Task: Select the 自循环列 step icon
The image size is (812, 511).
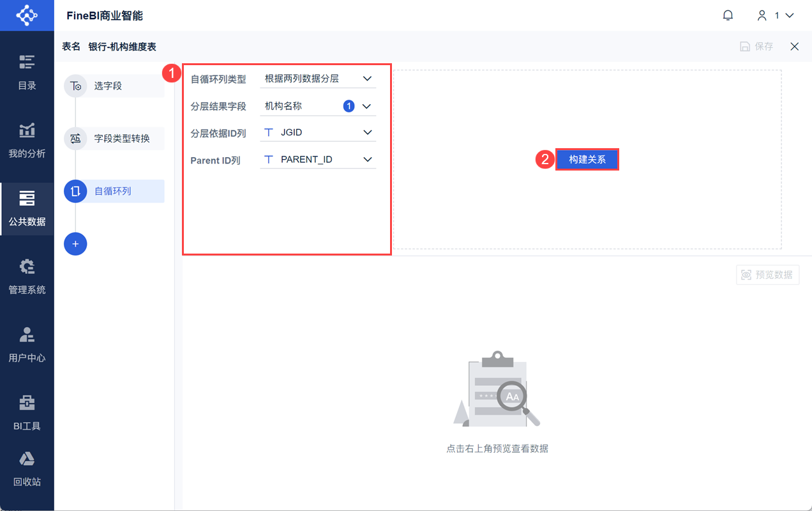Action: click(75, 191)
